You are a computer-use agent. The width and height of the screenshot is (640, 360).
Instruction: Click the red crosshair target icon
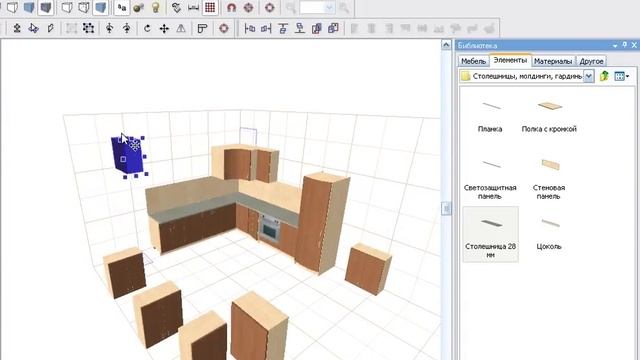[248, 7]
